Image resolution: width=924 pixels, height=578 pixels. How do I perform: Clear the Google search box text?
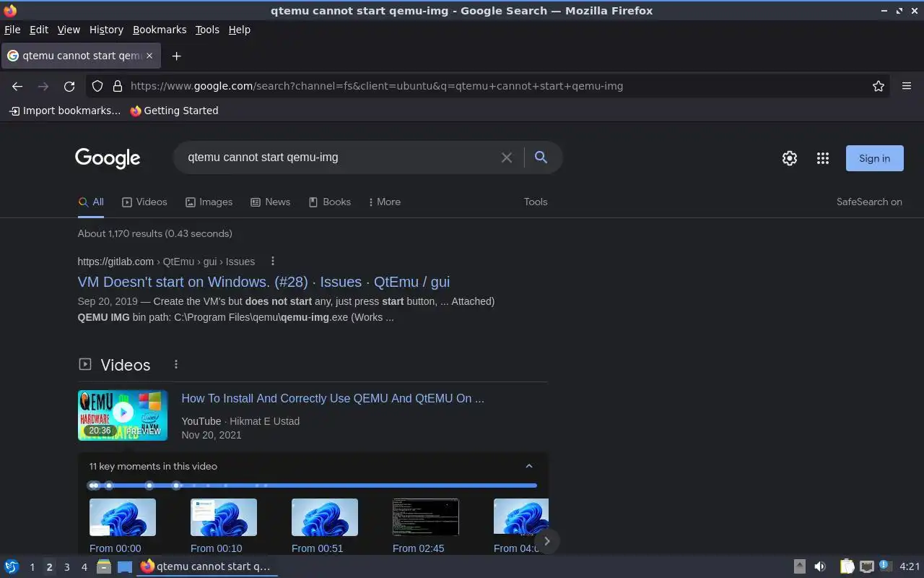[507, 158]
